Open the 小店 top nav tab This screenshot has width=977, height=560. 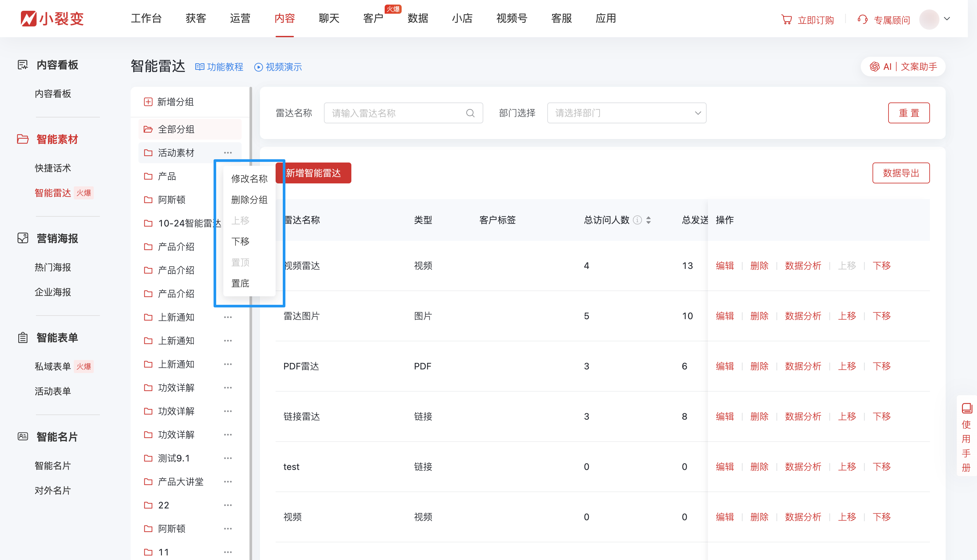coord(462,18)
